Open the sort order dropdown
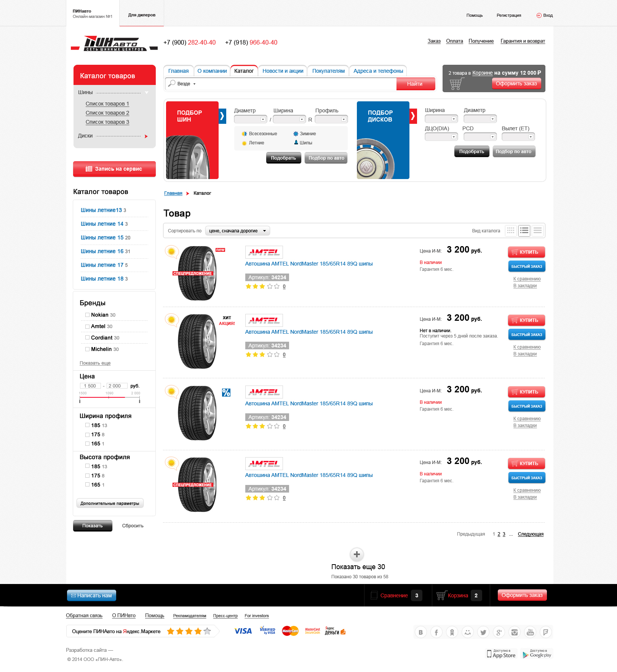This screenshot has height=672, width=617. (237, 230)
